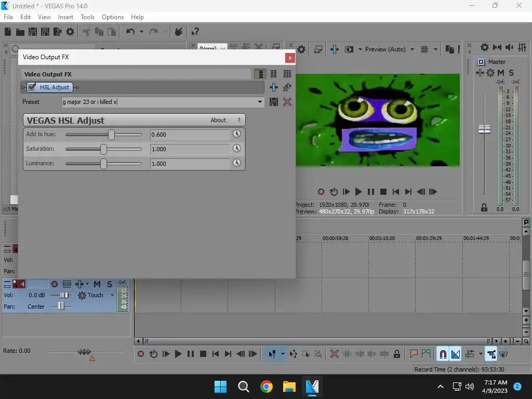Toggle split screen view icon
532x399 pixels.
click(x=349, y=49)
